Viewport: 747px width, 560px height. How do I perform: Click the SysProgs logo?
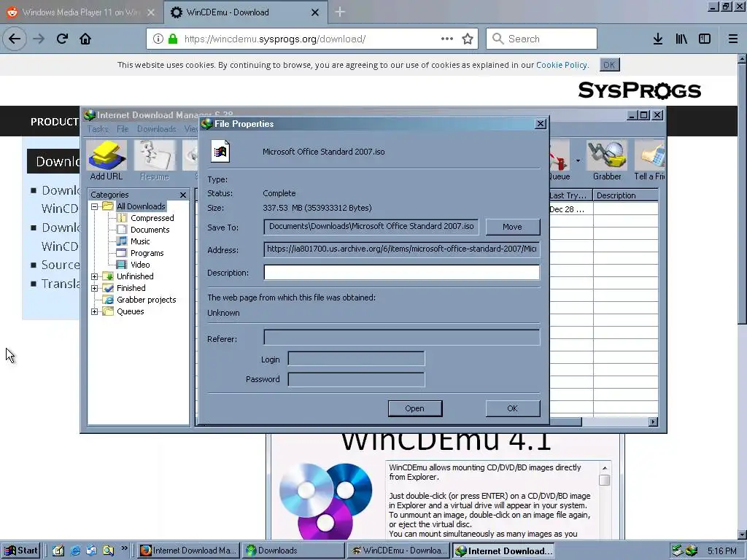click(639, 90)
